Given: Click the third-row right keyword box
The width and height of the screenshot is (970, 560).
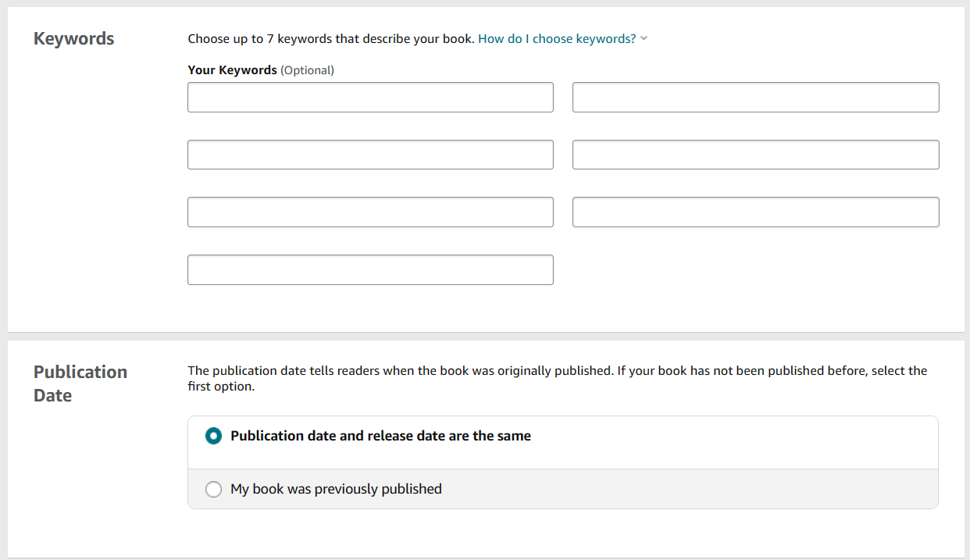Looking at the screenshot, I should (x=755, y=212).
